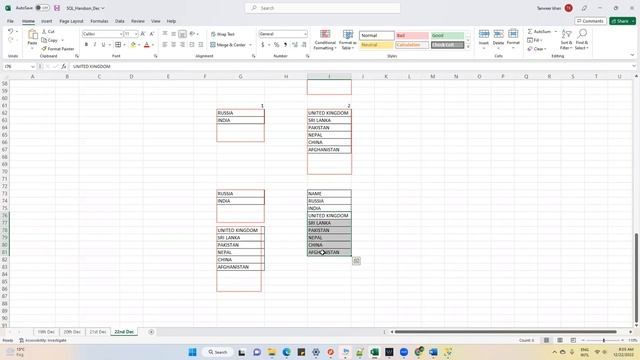Toggle Wrap Text
The width and height of the screenshot is (640, 360).
tap(223, 34)
